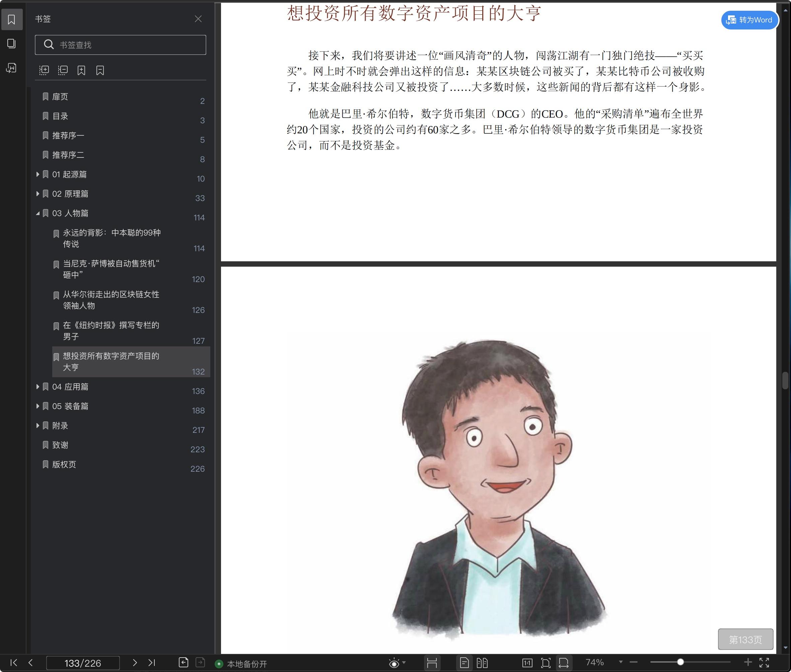Expand the 附录 bookmark
The height and width of the screenshot is (672, 791).
point(38,425)
